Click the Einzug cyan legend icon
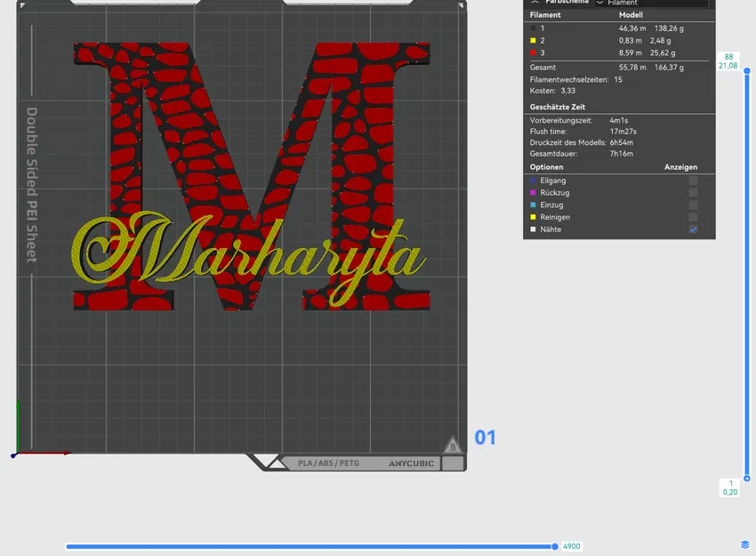The width and height of the screenshot is (756, 556). click(x=533, y=205)
